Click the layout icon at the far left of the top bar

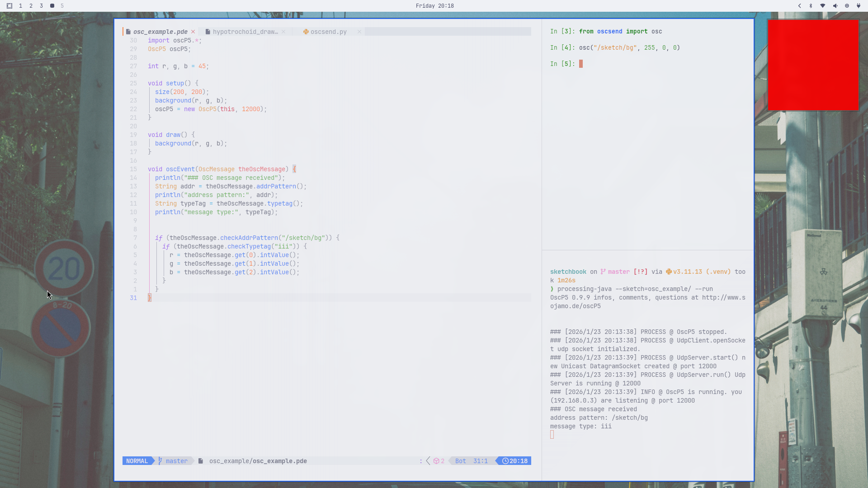(9, 6)
